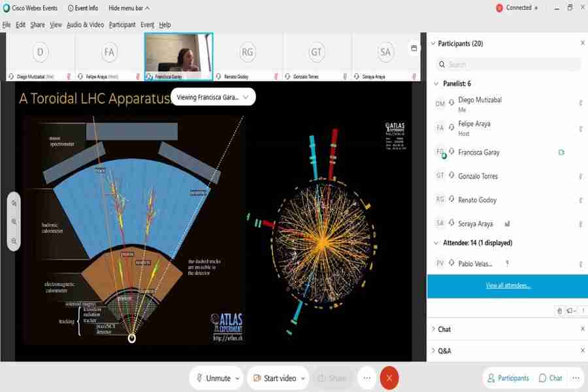Click the red leave event button
The image size is (588, 392).
click(389, 378)
